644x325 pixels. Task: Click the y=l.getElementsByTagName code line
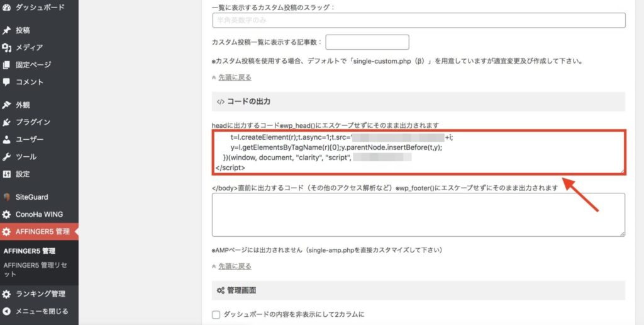(336, 147)
